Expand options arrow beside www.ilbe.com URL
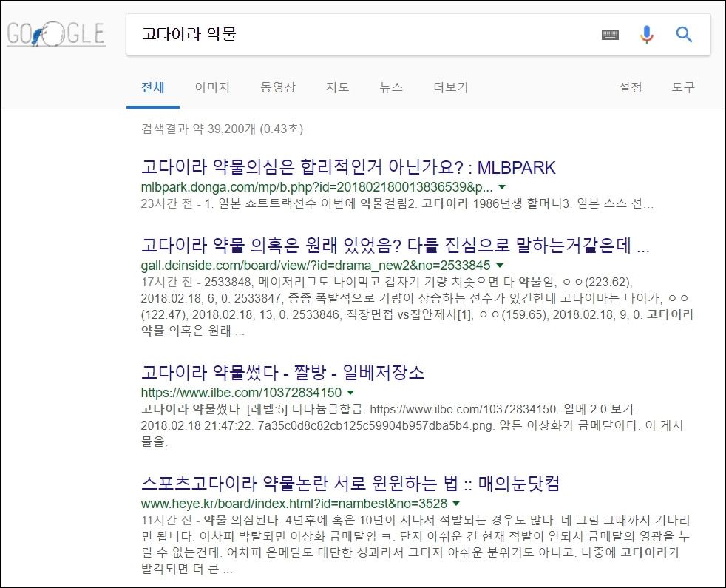 click(x=350, y=393)
